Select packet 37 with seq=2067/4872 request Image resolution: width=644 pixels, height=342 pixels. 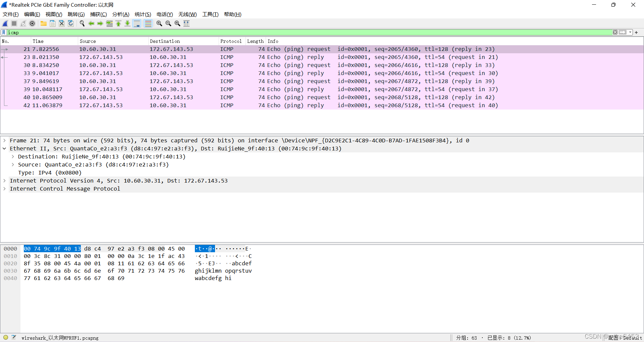point(322,81)
